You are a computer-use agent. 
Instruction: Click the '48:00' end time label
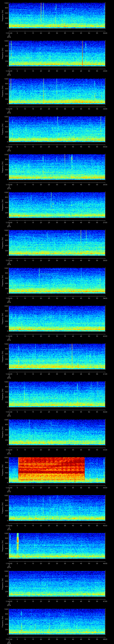(x=105, y=639)
